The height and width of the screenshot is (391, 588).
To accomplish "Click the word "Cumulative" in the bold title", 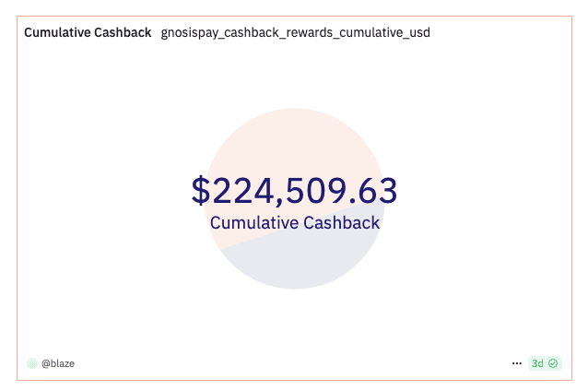I will 56,32.
